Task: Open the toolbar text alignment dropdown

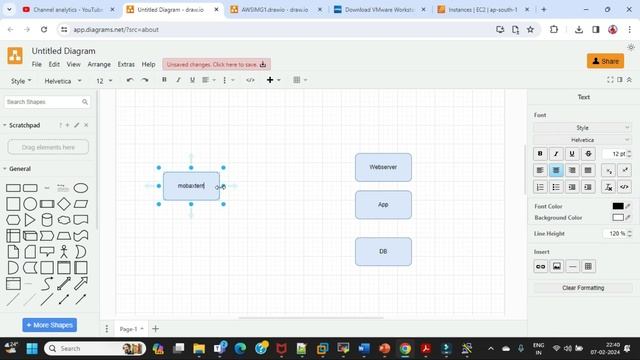Action: click(x=209, y=80)
